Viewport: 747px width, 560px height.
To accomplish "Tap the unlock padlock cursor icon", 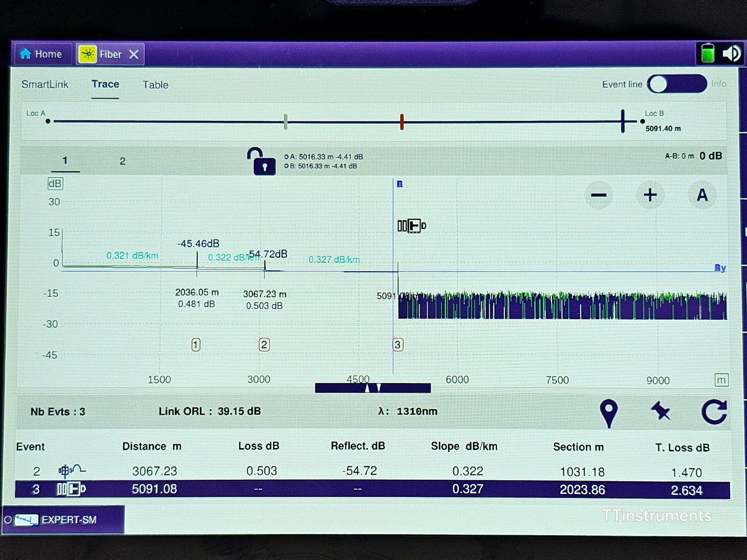I will click(262, 161).
